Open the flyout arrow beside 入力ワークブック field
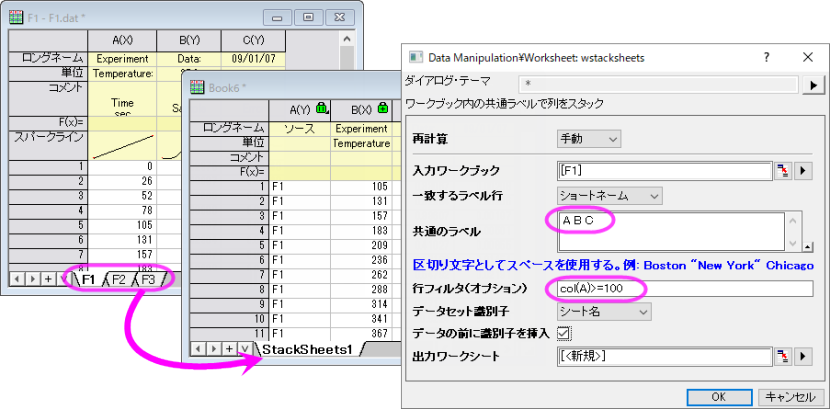The width and height of the screenshot is (830, 409). pos(803,171)
